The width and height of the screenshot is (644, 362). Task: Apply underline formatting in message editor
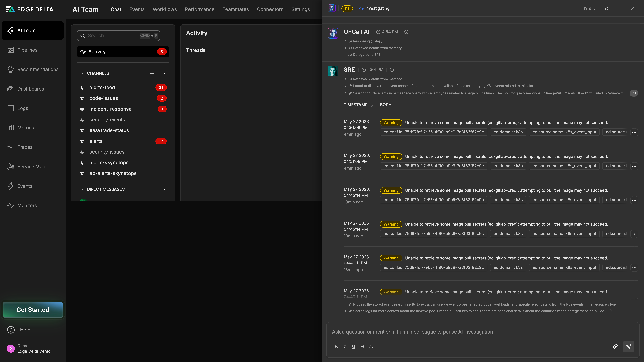(354, 347)
